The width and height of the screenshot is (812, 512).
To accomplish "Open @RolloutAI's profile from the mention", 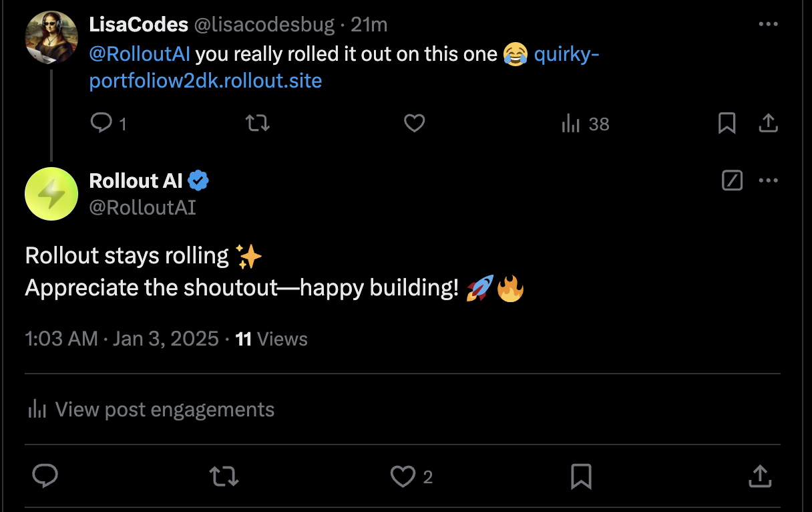I will [139, 53].
